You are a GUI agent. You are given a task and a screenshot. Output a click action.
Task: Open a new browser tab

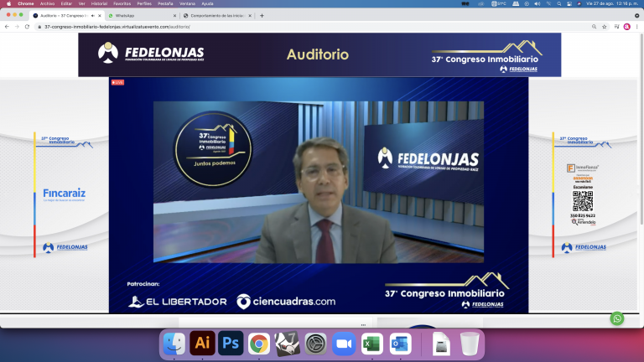click(x=262, y=16)
